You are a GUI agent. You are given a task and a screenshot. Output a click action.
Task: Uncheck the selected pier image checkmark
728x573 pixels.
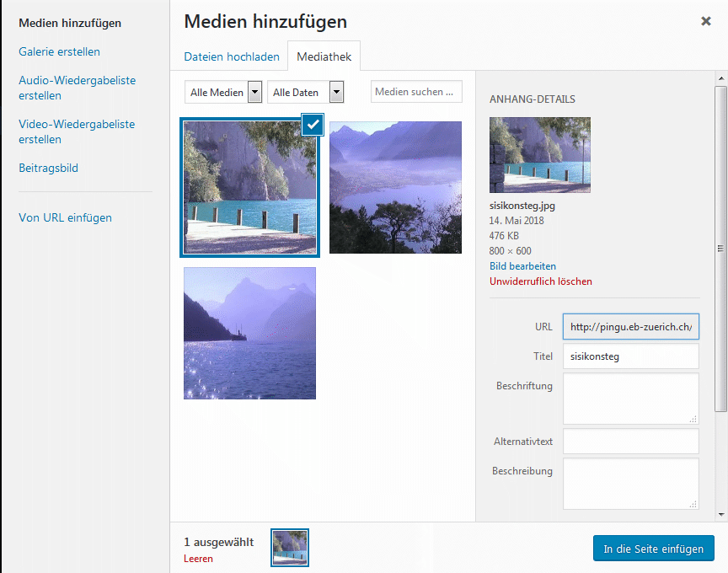(x=313, y=125)
